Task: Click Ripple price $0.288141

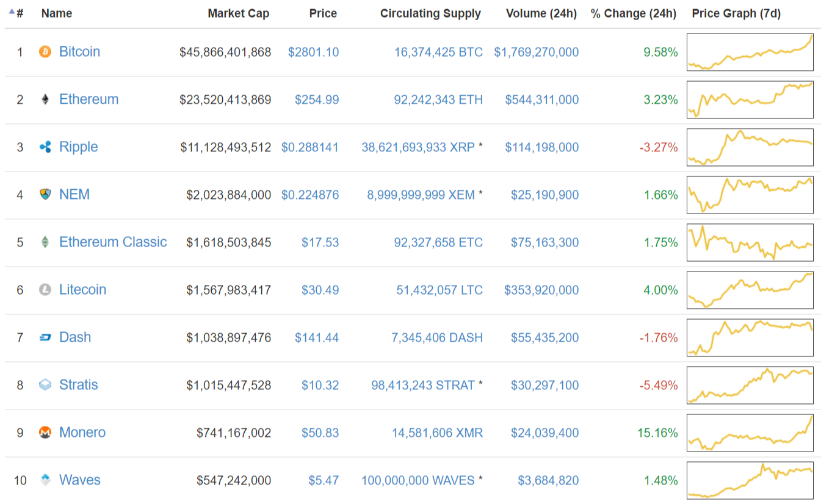Action: (x=310, y=147)
